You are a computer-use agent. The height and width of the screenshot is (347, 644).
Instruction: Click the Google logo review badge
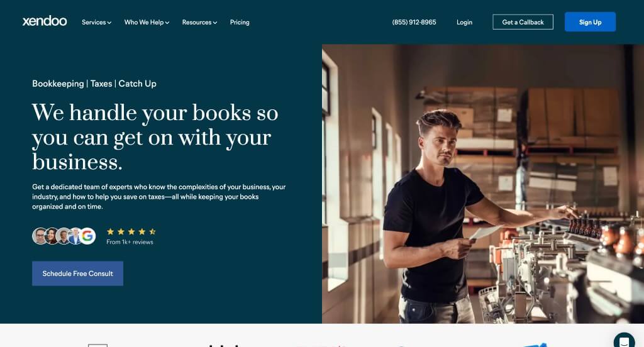point(87,236)
